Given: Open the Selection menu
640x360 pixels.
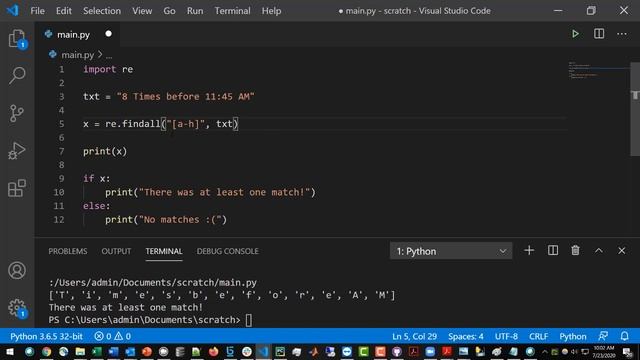Looking at the screenshot, I should (x=102, y=11).
